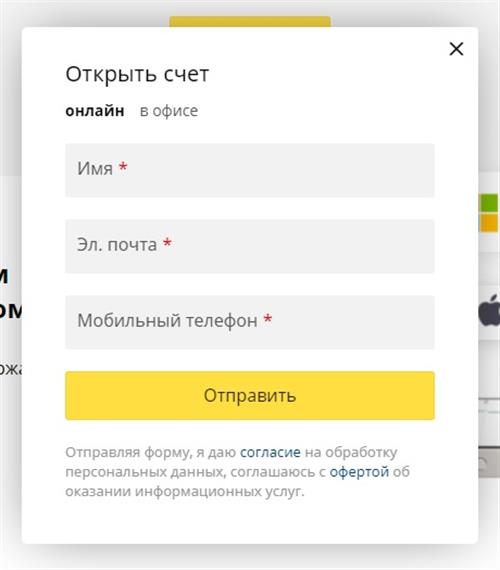Click the Apple logo icon behind dialog
This screenshot has width=500, height=570.
(x=489, y=311)
